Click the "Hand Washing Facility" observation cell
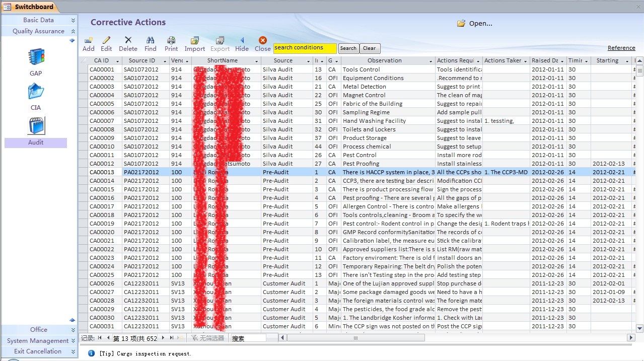This screenshot has width=644, height=361. click(388, 121)
